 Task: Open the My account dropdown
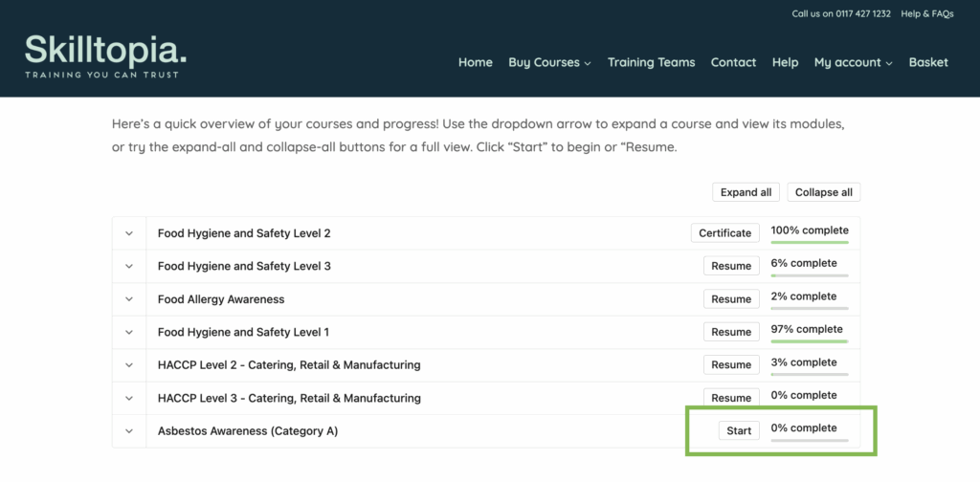click(853, 62)
